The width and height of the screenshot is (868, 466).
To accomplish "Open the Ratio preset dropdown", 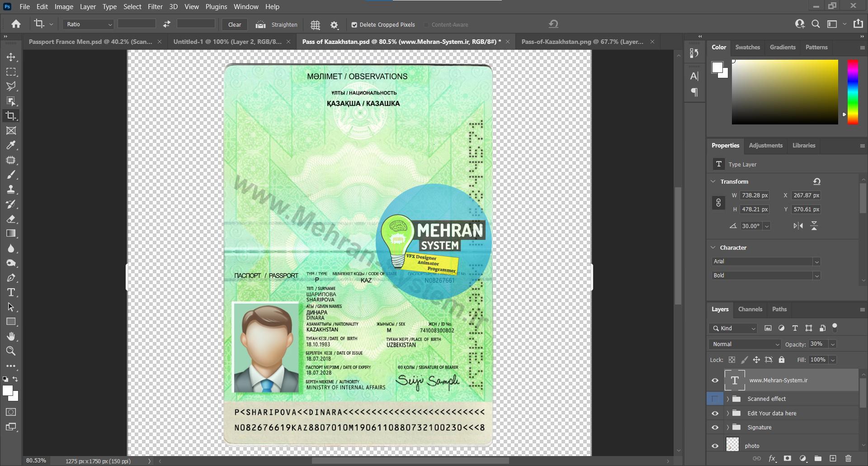I will (x=110, y=24).
